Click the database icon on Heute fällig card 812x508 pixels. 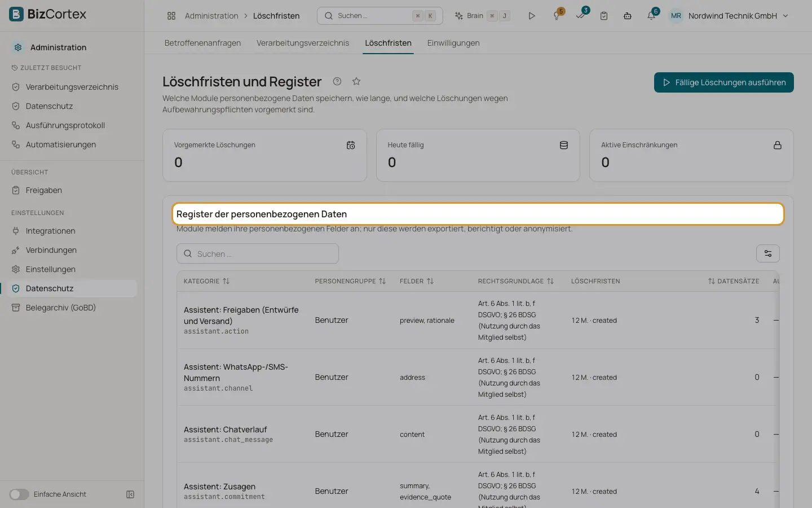pos(564,145)
